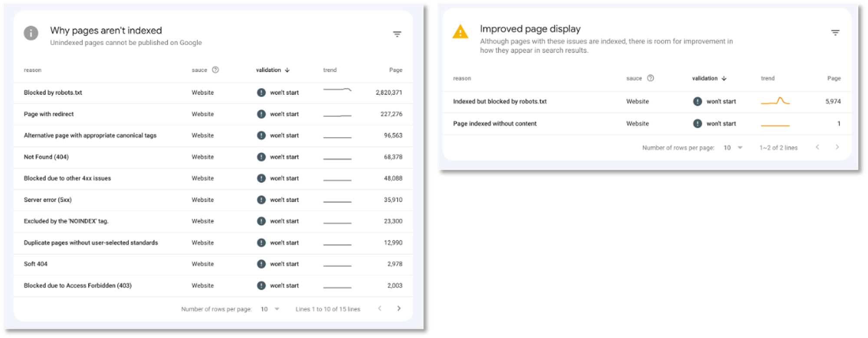Click page count 12,990
Viewport: 868px width, 338px height.
tap(393, 243)
